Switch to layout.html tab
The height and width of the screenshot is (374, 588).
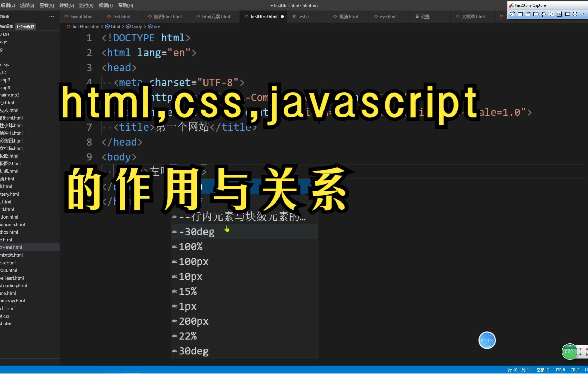[x=81, y=17]
